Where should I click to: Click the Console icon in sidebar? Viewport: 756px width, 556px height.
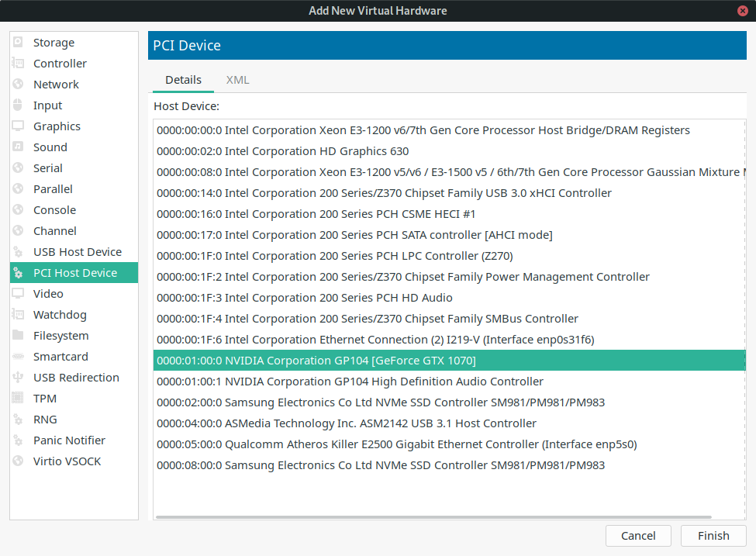[x=18, y=210]
